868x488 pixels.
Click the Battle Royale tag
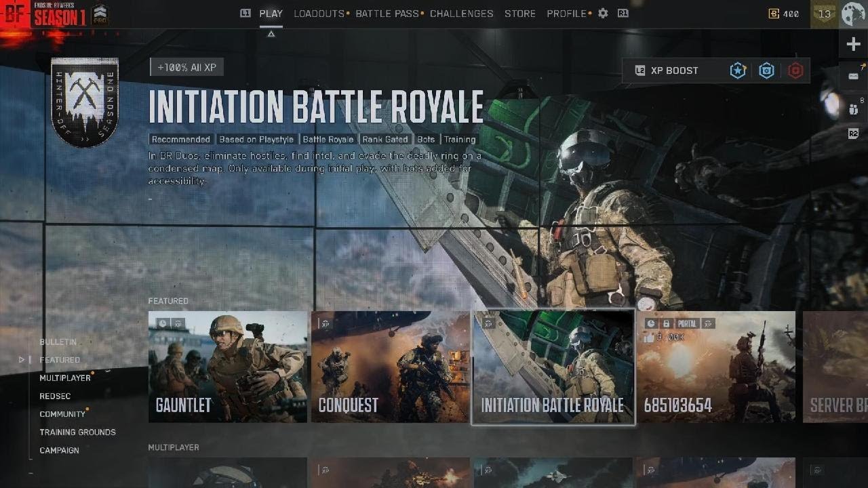tap(328, 140)
